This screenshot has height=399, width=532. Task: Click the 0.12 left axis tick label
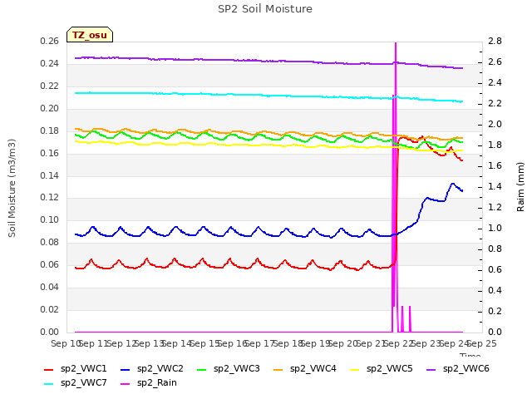click(50, 198)
